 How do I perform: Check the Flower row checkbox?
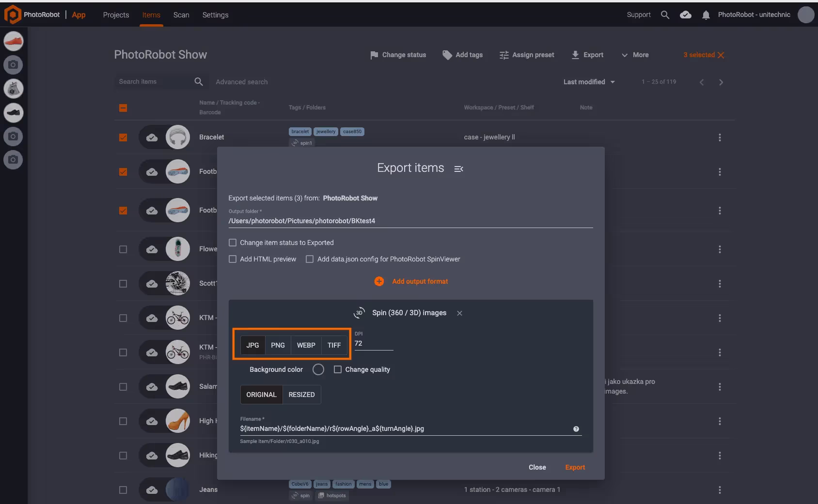tap(123, 249)
